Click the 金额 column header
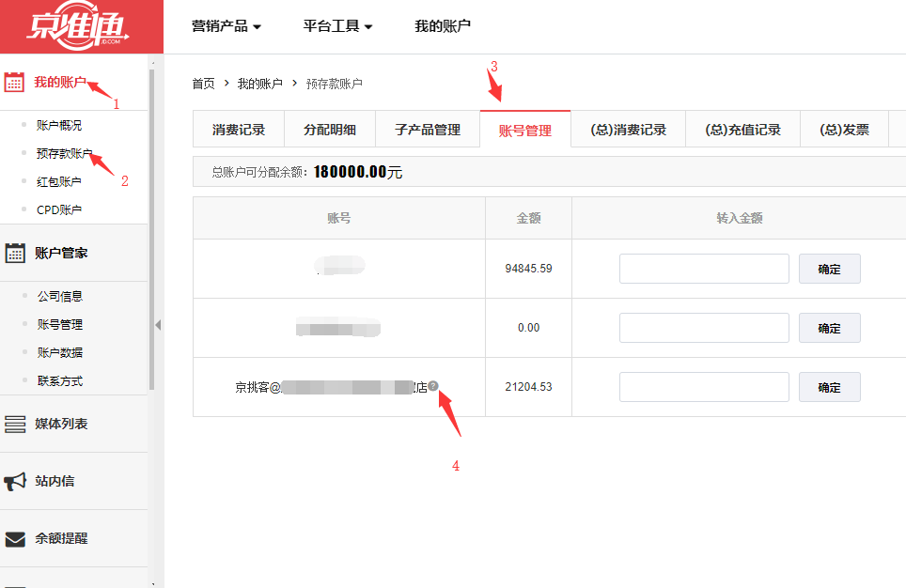Screen dimensions: 906x588 (529, 218)
